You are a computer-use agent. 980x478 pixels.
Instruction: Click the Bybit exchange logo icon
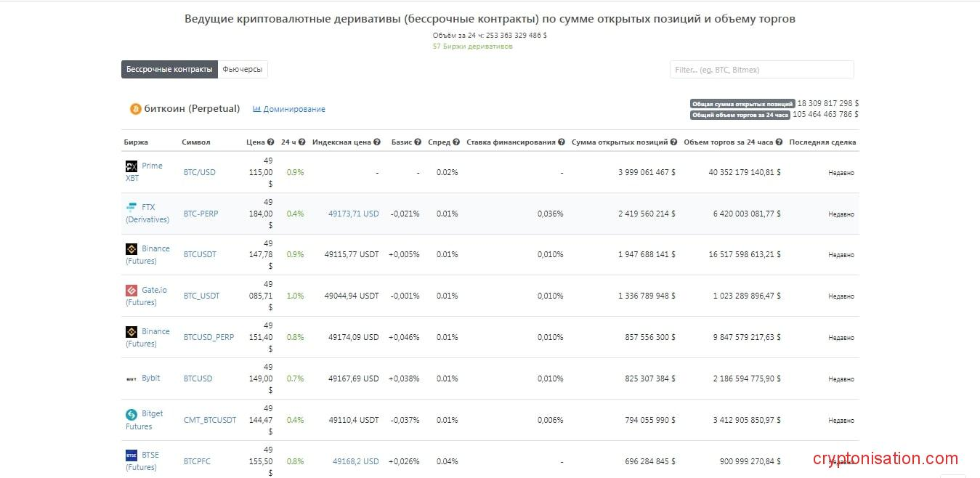(131, 378)
